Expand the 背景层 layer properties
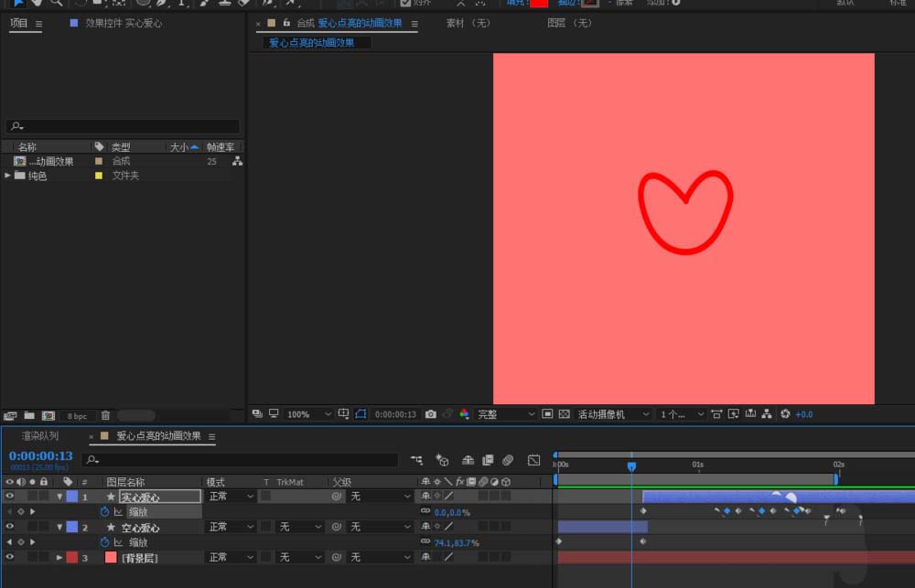Image resolution: width=915 pixels, height=588 pixels. [60, 557]
